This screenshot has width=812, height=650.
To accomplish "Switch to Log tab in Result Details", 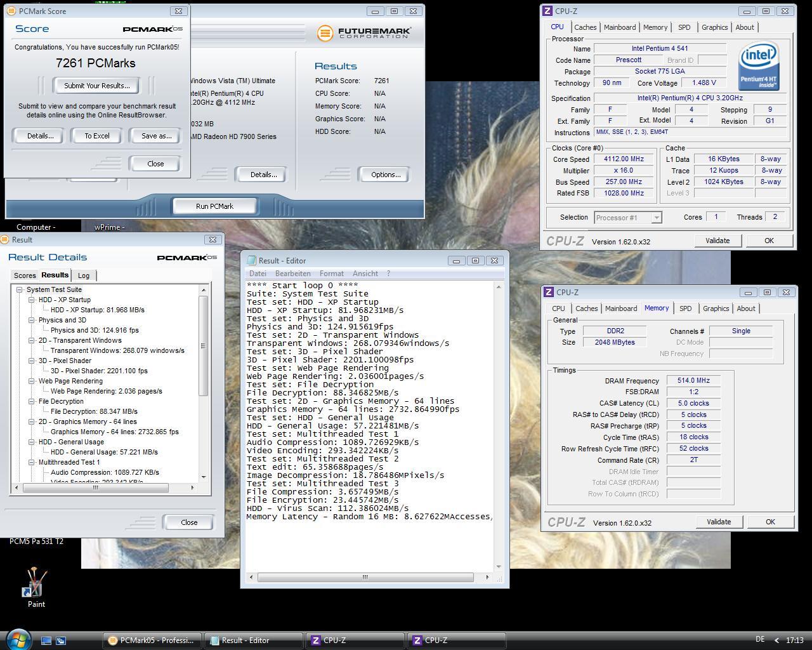I will pyautogui.click(x=84, y=275).
